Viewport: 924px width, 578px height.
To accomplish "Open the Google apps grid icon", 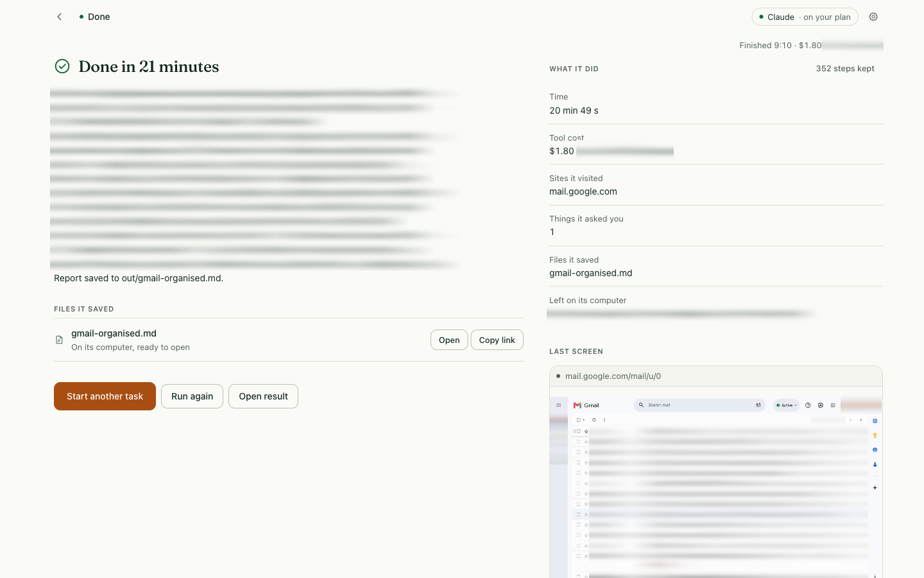I will point(833,405).
